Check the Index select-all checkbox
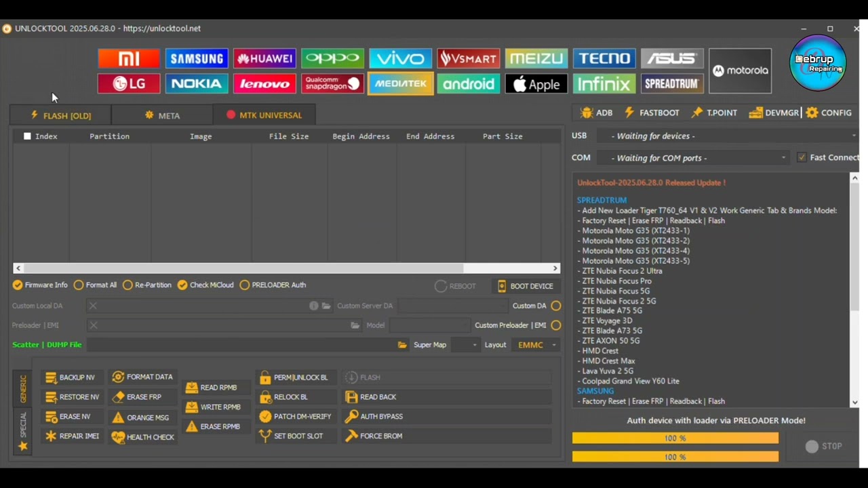 [x=27, y=136]
